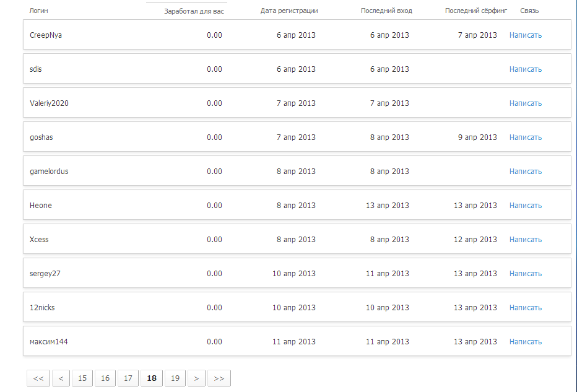Jump to last page with >> button
Viewport: 577px width, 392px height.
pos(219,378)
